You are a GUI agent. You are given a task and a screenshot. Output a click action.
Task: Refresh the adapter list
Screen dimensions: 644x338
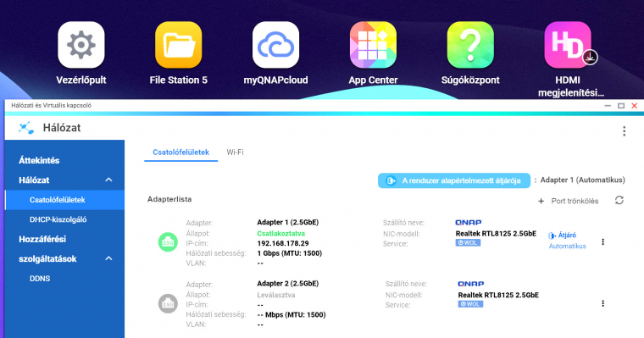619,200
